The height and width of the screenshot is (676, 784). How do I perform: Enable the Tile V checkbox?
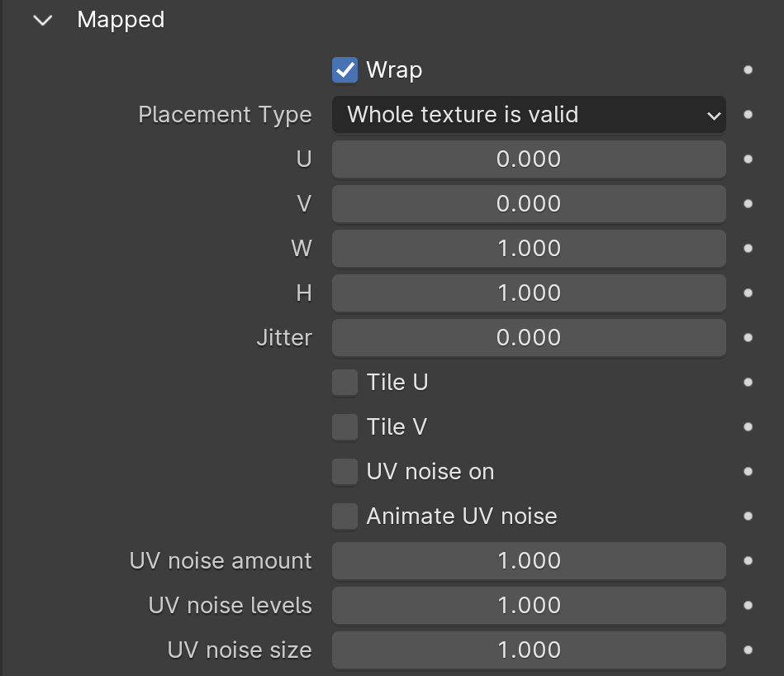click(x=345, y=426)
